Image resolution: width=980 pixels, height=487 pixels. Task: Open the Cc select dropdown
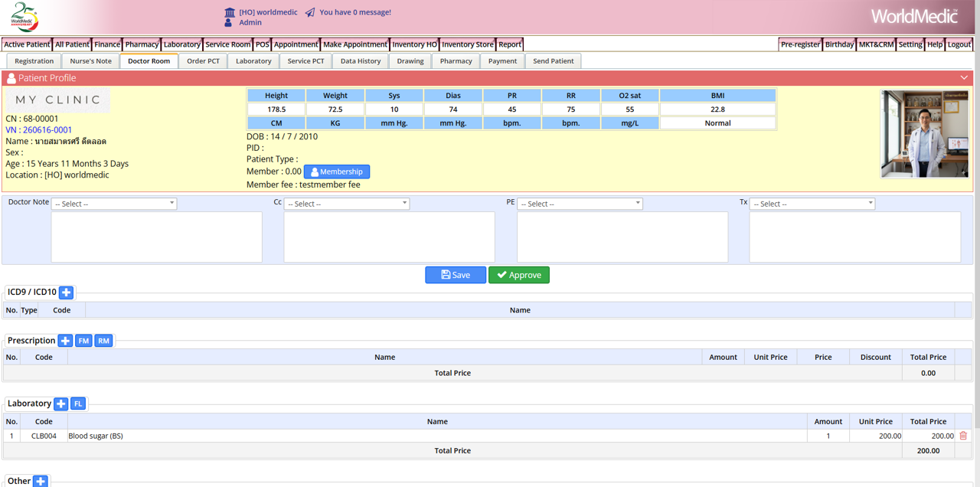347,204
